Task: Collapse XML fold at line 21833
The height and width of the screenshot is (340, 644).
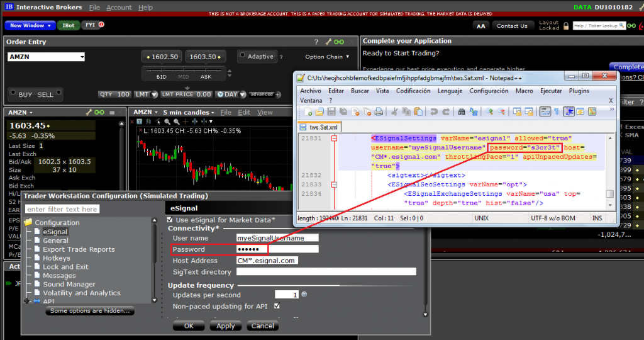Action: pyautogui.click(x=335, y=184)
